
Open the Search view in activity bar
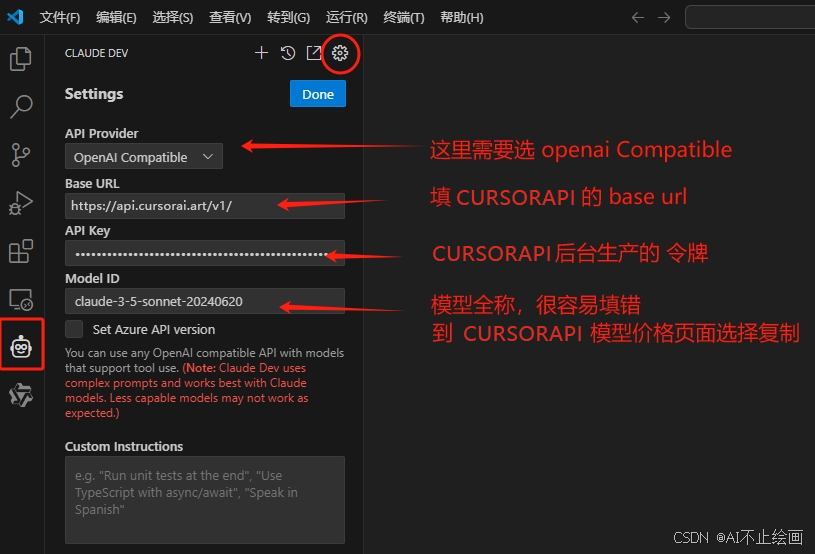coord(21,107)
